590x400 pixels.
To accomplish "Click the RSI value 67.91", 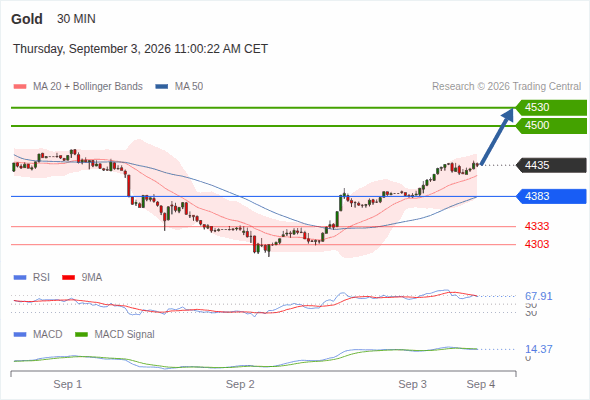I will (x=539, y=296).
